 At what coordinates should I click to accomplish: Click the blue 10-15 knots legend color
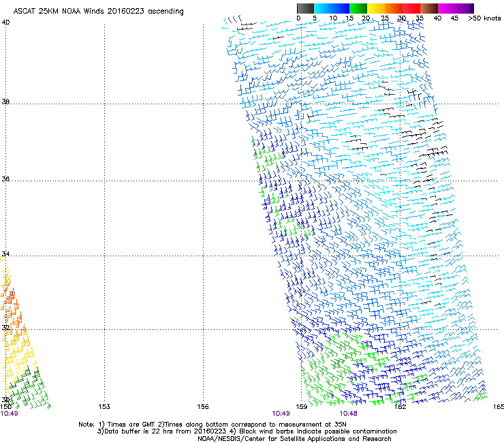tap(341, 8)
